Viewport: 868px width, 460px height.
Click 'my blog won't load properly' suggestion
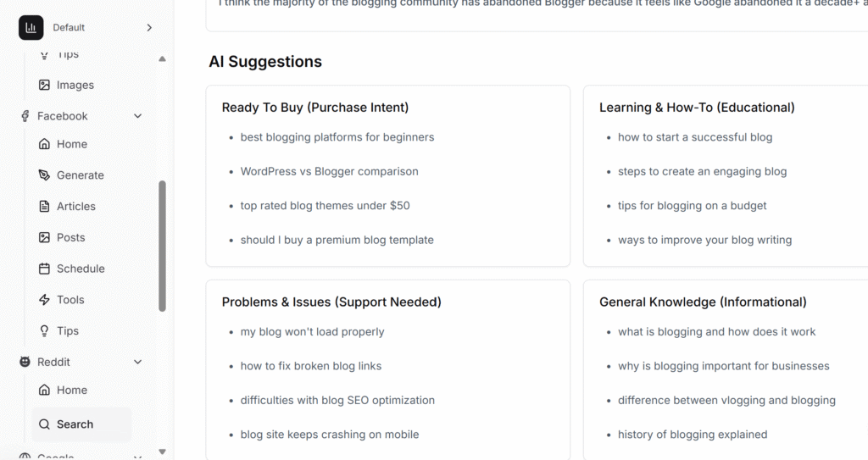coord(312,332)
